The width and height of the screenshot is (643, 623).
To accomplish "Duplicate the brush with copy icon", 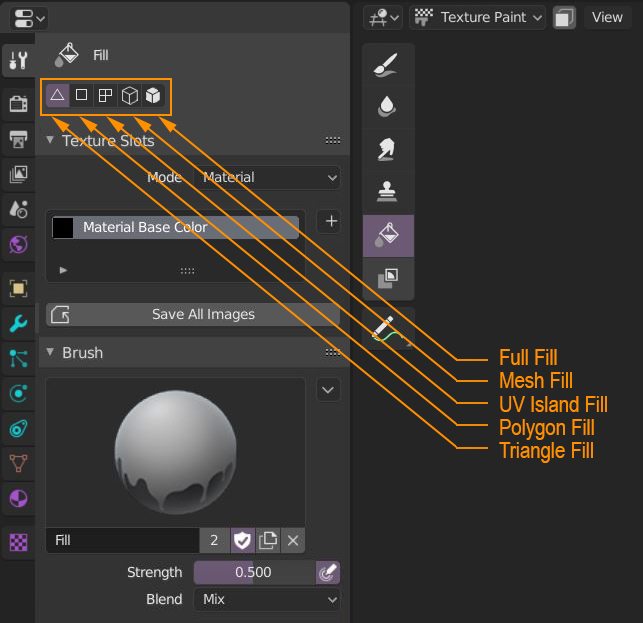I will pyautogui.click(x=268, y=540).
